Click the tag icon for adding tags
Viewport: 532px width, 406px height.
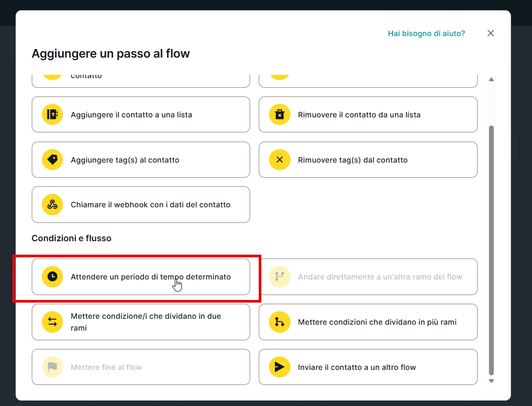(x=52, y=160)
